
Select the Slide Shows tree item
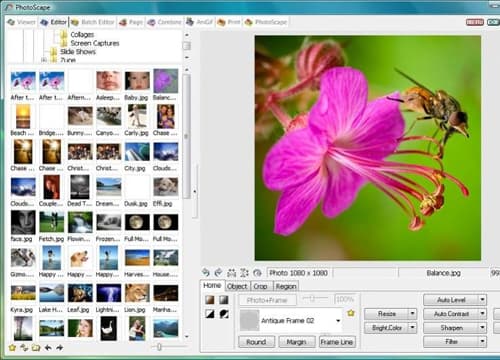pos(78,52)
